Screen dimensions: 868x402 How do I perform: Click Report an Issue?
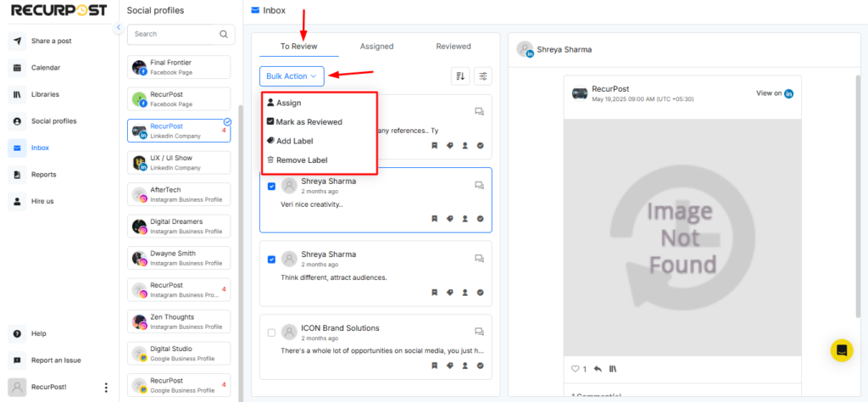[56, 360]
